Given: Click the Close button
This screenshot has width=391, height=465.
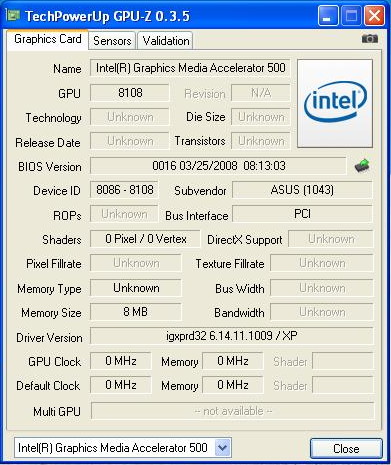Looking at the screenshot, I should pyautogui.click(x=346, y=449).
